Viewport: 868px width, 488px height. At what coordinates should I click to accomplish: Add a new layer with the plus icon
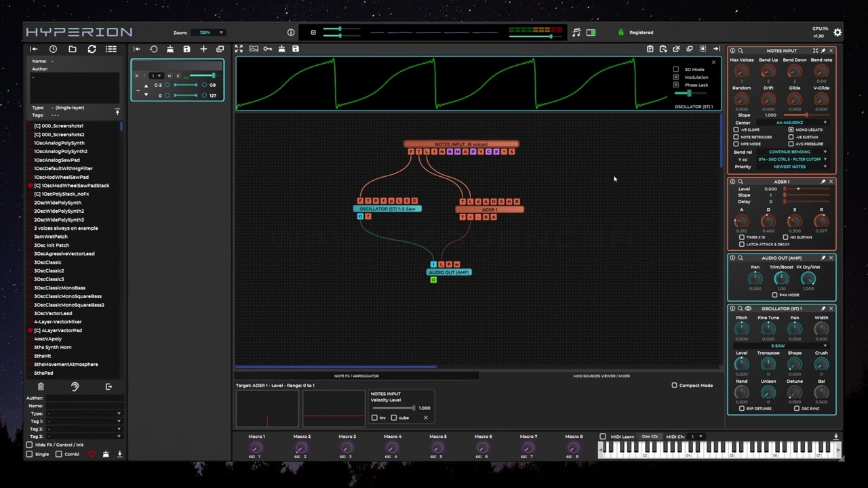203,49
